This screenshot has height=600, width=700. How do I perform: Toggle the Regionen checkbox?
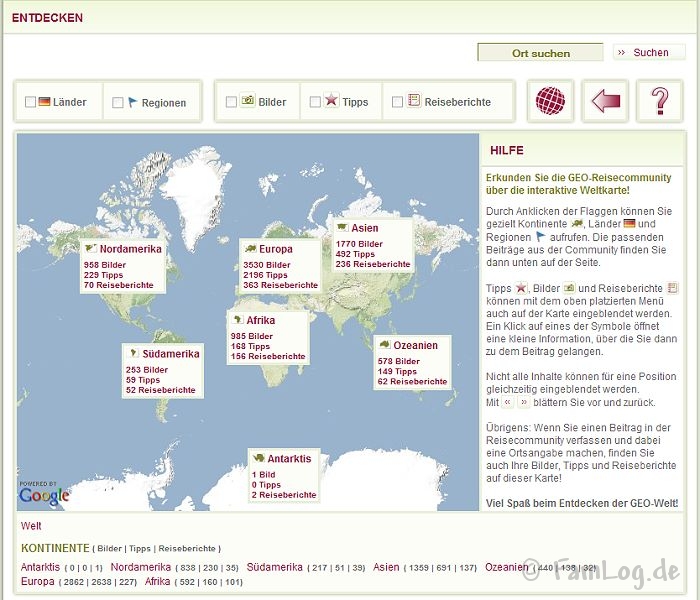click(x=117, y=103)
